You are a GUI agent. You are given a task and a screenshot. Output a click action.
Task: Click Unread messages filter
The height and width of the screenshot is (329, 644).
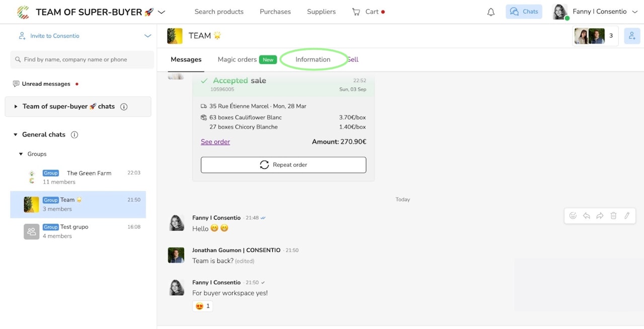pos(46,84)
